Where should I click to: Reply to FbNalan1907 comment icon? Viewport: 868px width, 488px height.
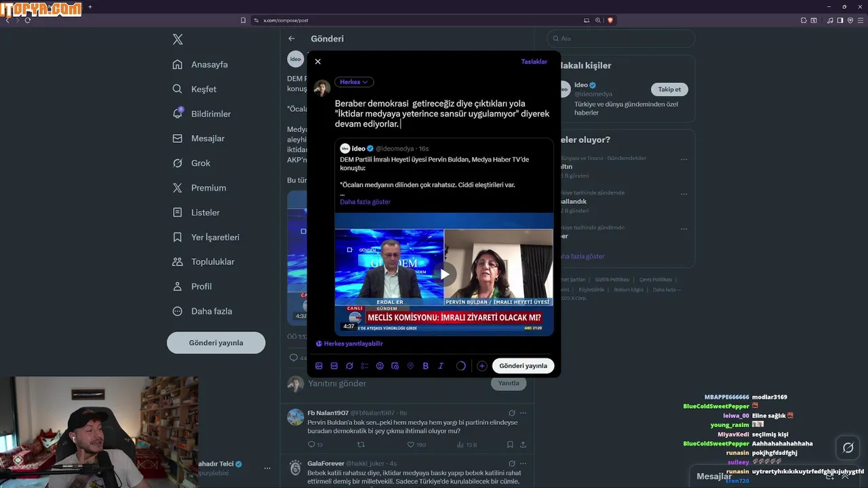[312, 445]
